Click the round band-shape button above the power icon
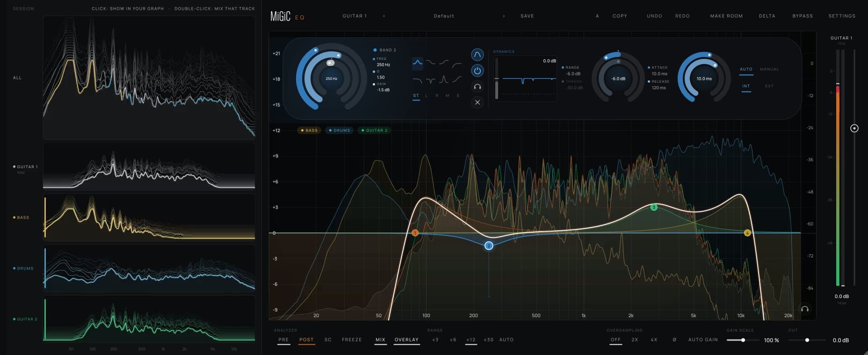 (x=477, y=55)
